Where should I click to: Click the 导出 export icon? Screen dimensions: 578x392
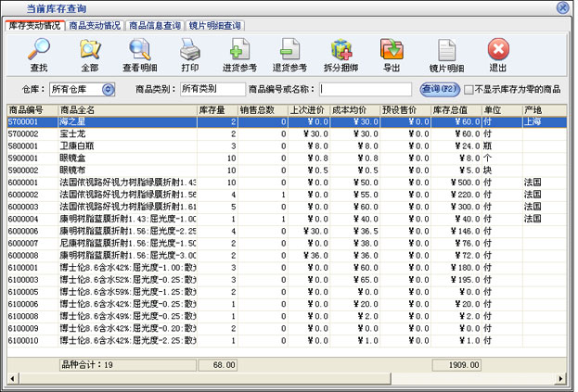(392, 54)
